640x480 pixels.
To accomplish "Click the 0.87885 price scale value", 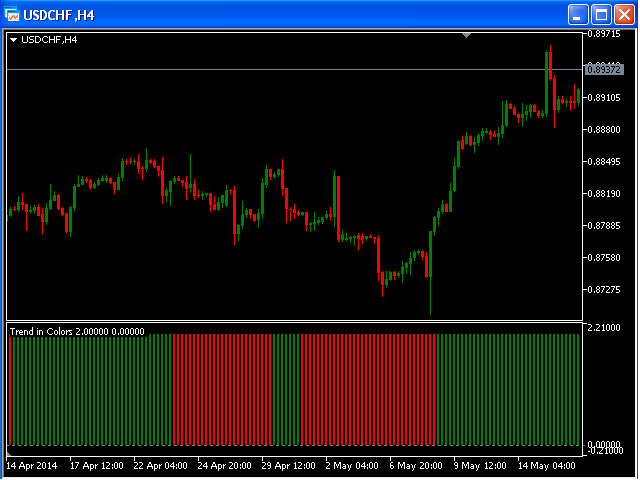I will tap(604, 226).
